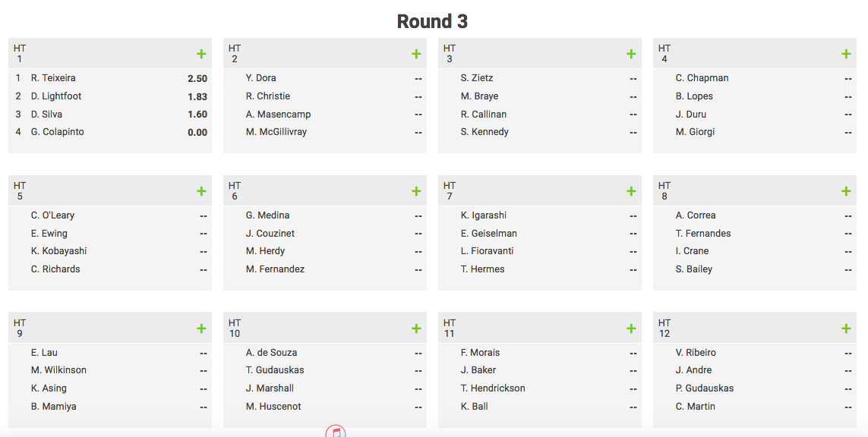Expand HT 8 with the plus icon
The image size is (868, 437).
[846, 191]
